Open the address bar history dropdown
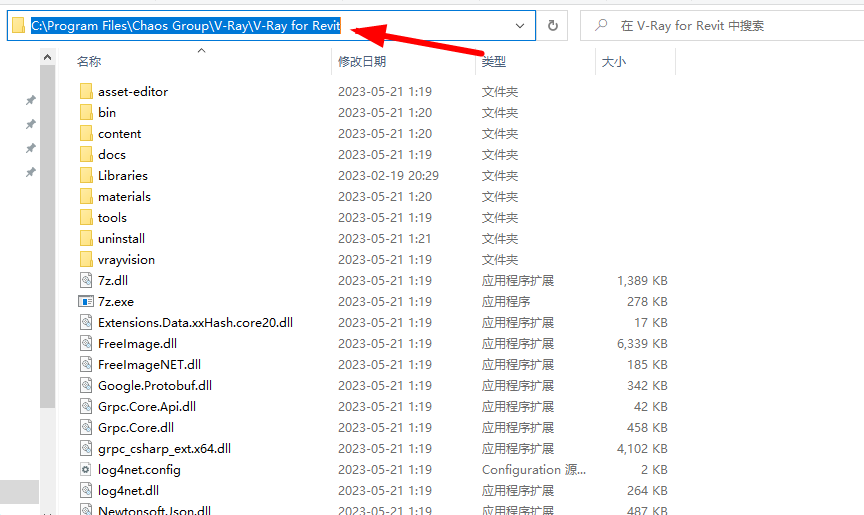Image resolution: width=864 pixels, height=515 pixels. point(520,25)
